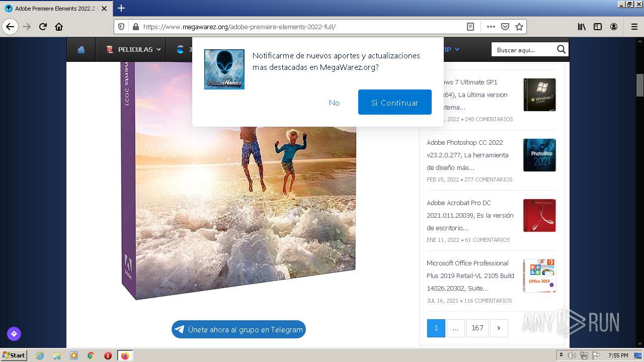Open the Windows Start menu
The width and height of the screenshot is (644, 362).
coord(14,355)
